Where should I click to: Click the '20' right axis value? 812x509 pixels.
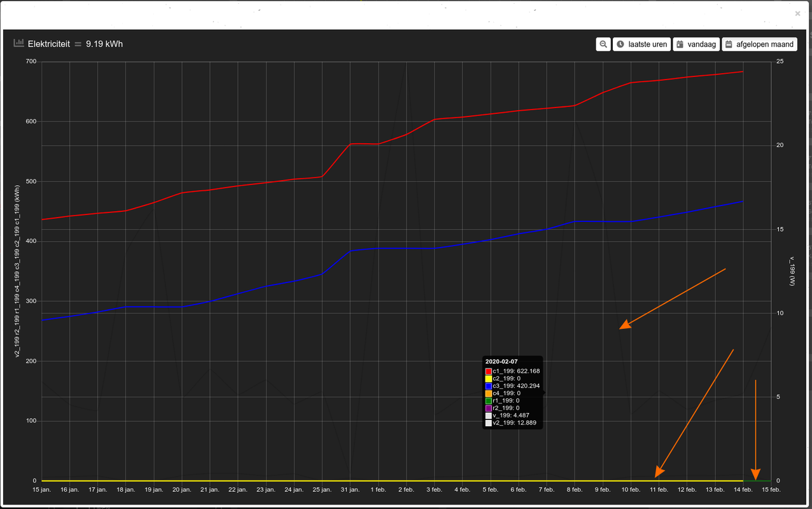click(780, 146)
